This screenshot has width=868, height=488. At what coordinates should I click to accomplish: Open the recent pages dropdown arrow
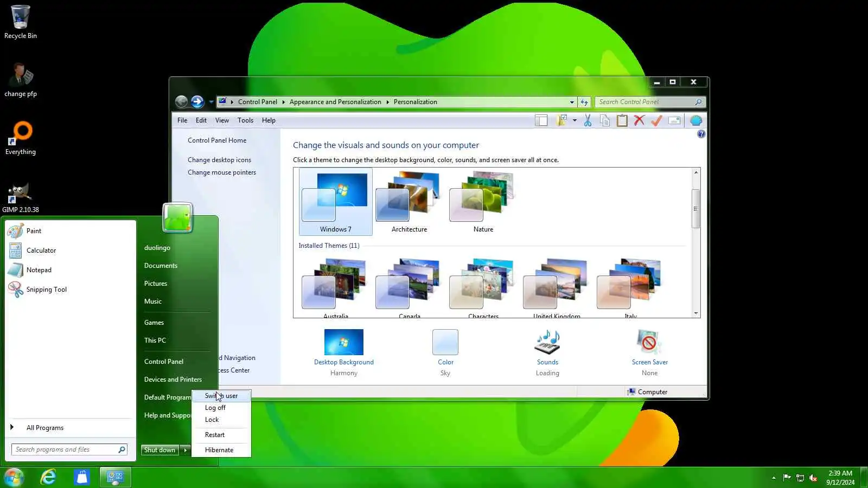[x=211, y=102]
